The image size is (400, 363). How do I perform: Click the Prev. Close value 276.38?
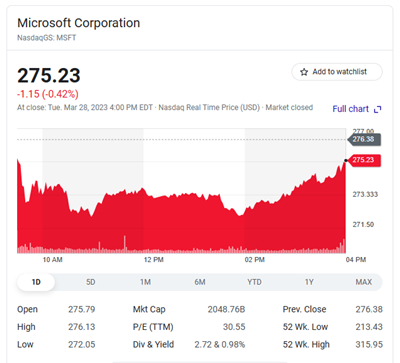pos(369,310)
